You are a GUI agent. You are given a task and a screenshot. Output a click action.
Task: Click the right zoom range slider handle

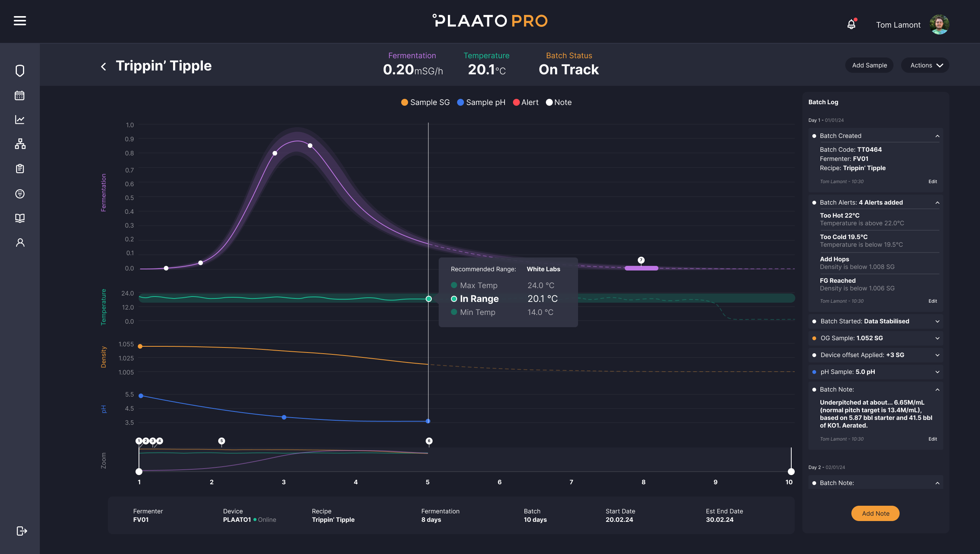click(791, 472)
